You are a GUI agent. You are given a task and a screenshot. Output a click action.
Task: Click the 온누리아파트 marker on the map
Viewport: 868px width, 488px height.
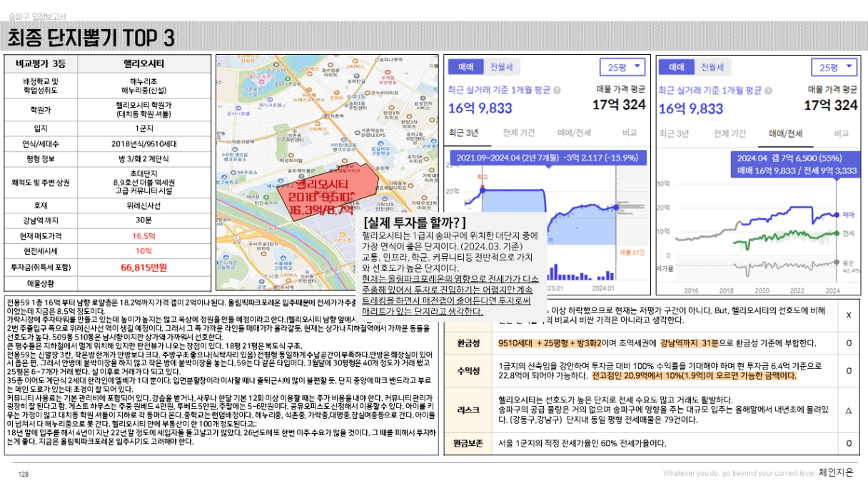pos(368,93)
